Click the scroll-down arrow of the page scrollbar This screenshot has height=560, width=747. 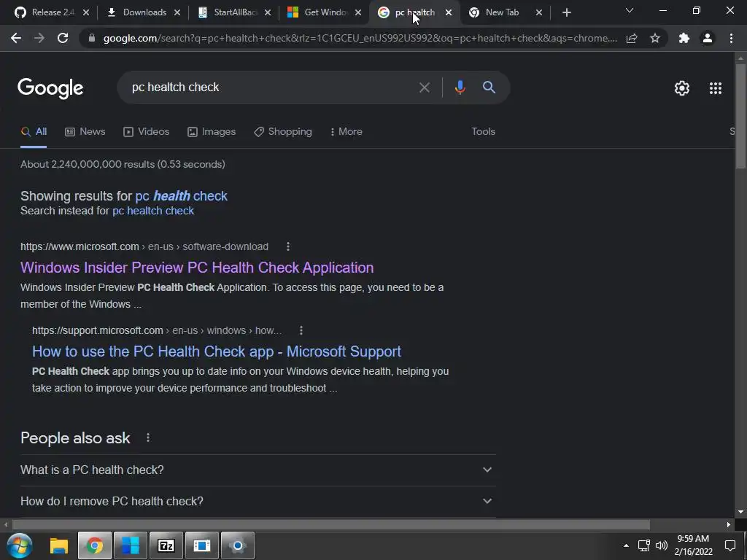pos(740,513)
